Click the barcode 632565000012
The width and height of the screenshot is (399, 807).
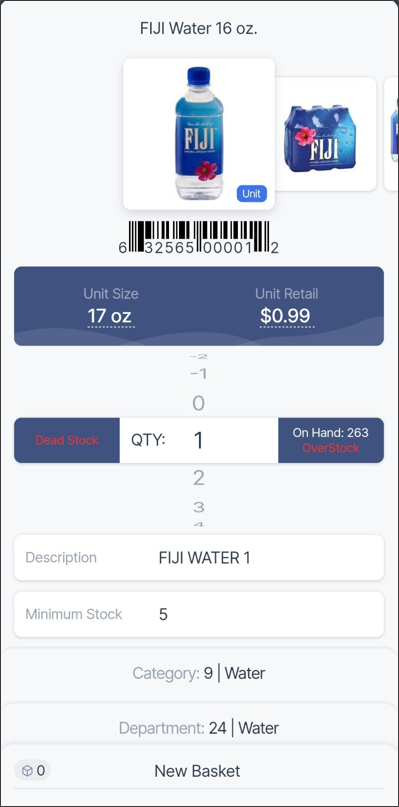199,238
